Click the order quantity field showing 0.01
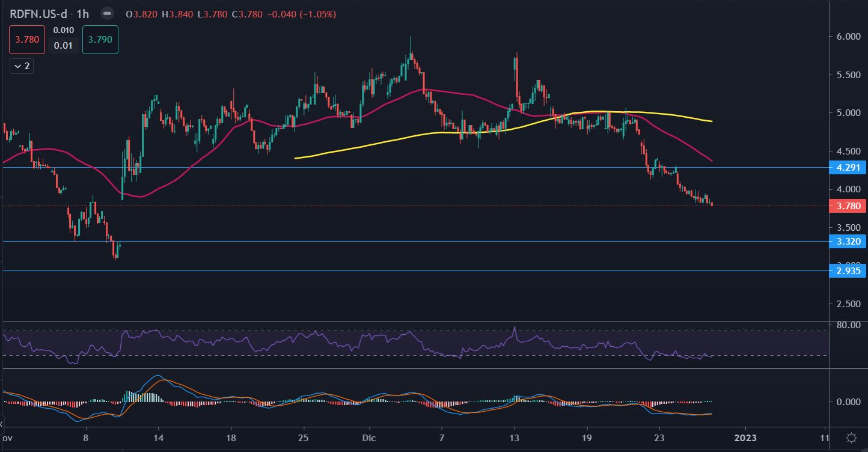Image resolution: width=868 pixels, height=452 pixels. pos(64,46)
